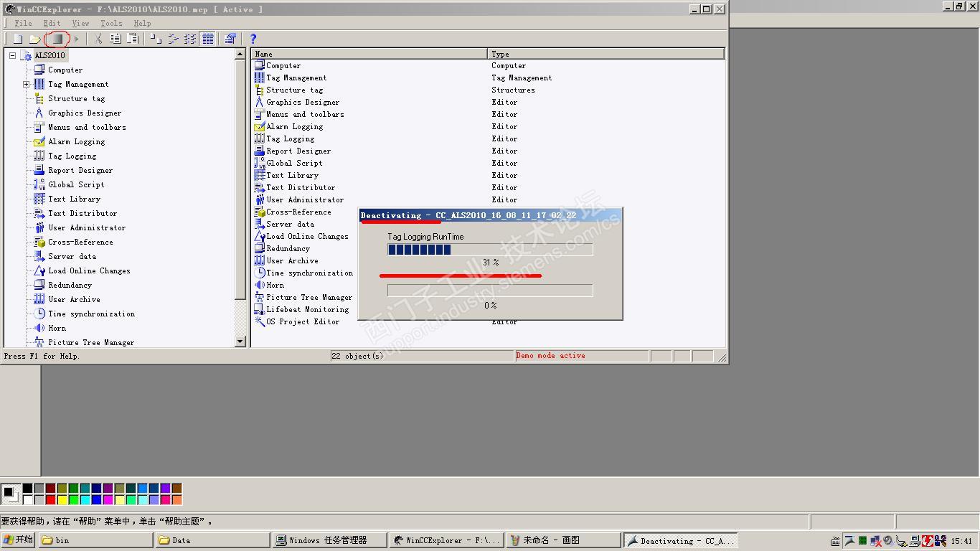Click Paint's foreground/background color indicator
Screen dimensions: 980x551
[x=10, y=494]
